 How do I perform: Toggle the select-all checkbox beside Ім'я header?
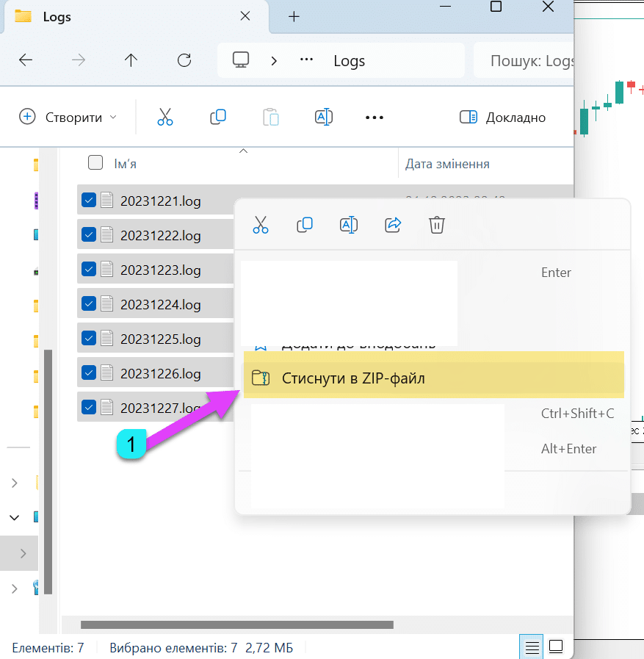pyautogui.click(x=95, y=162)
